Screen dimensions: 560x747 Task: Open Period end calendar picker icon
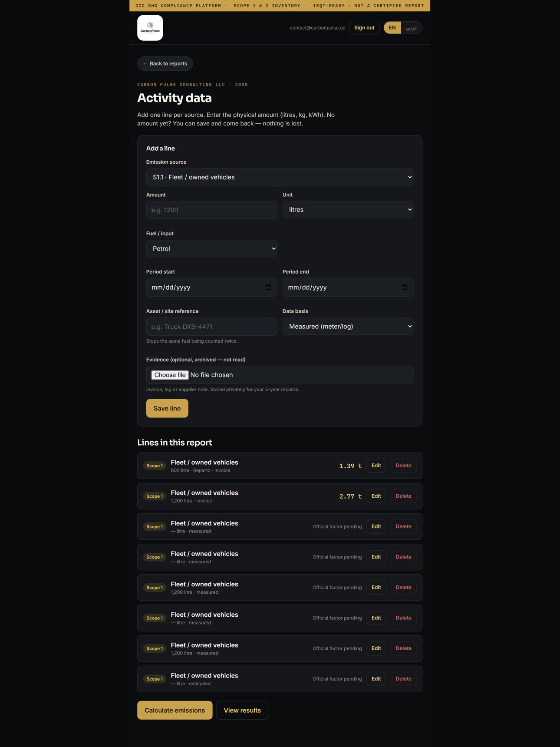405,287
